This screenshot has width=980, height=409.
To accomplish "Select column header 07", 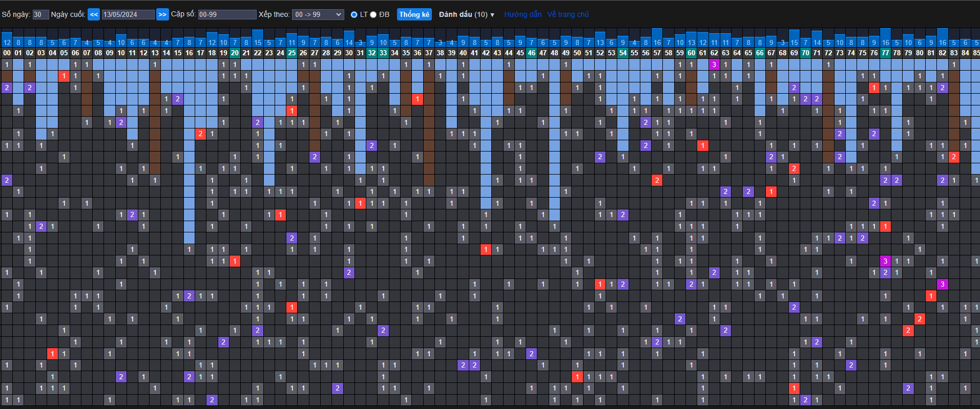I will coord(87,53).
